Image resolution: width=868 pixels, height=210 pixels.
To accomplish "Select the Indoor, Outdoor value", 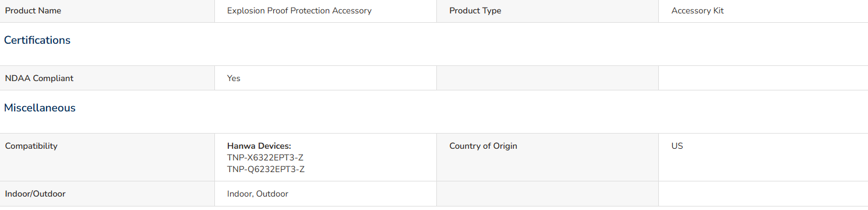I will point(257,194).
